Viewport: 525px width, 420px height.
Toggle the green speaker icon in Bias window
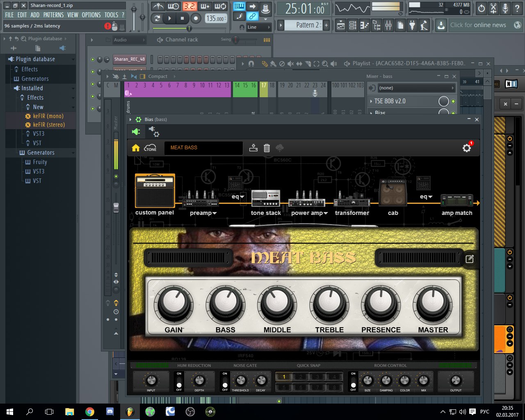pos(136,132)
